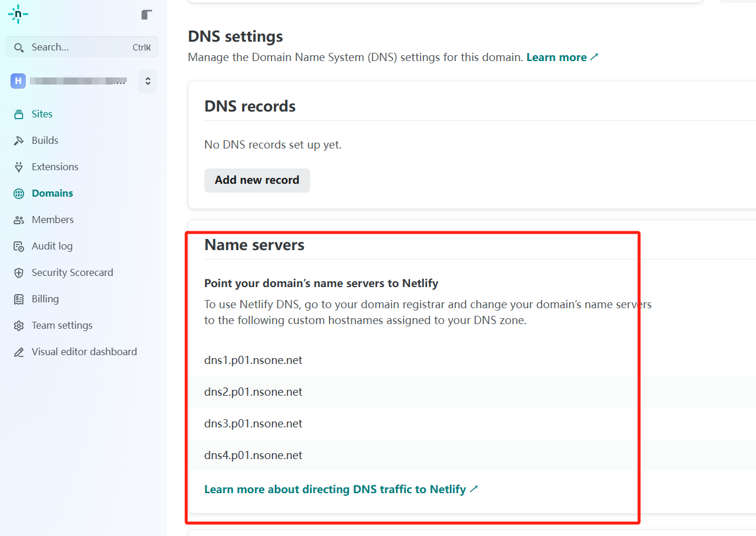
Task: Collapse the sidebar with the panel icon
Action: tap(147, 15)
